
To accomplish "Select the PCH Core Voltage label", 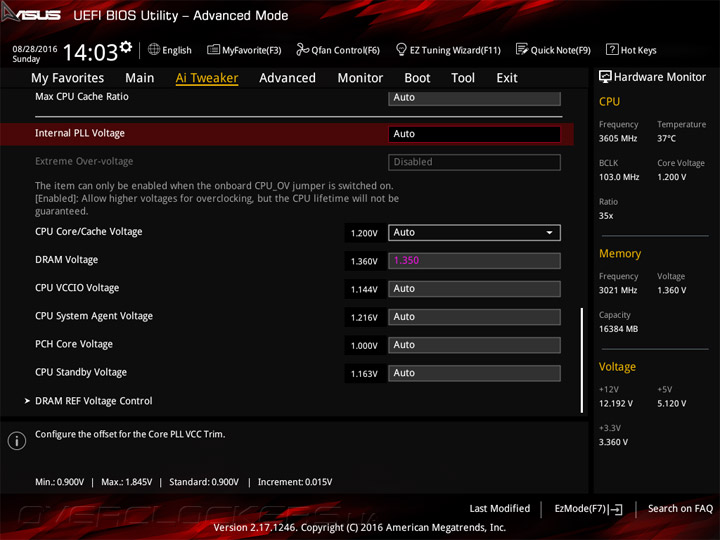I will [x=74, y=344].
